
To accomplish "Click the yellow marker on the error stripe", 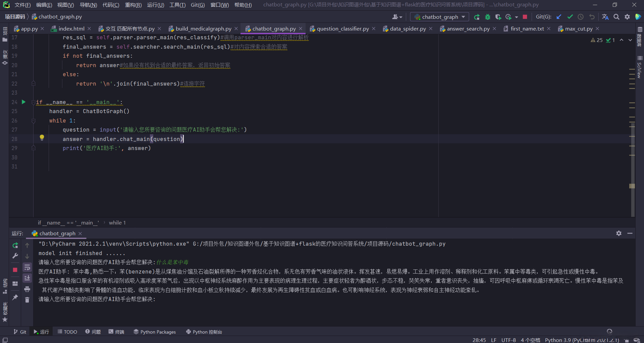I will [632, 186].
